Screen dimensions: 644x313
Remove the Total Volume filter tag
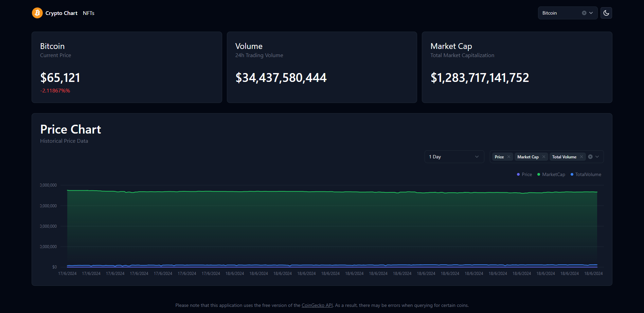pos(582,157)
